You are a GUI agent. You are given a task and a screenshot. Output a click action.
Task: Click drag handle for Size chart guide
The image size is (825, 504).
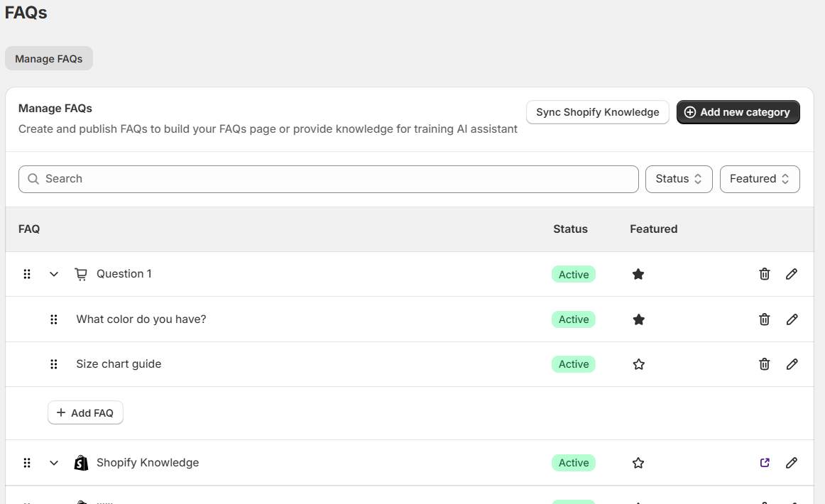[54, 364]
